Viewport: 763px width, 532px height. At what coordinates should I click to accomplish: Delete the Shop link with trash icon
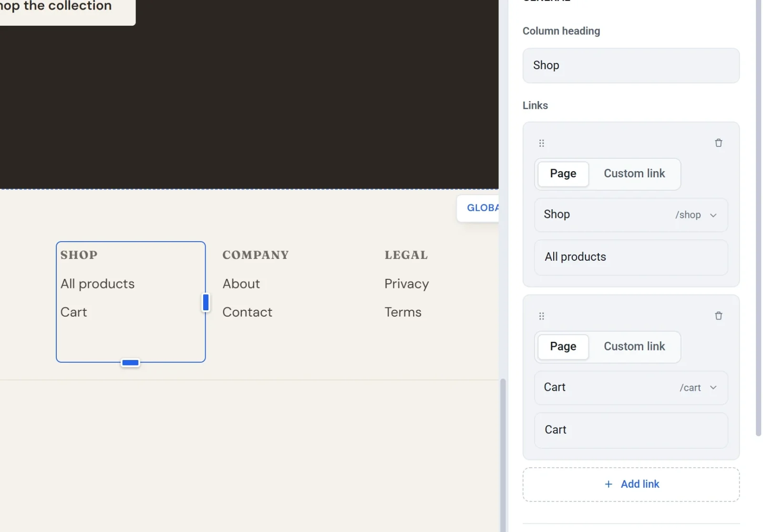coord(718,143)
